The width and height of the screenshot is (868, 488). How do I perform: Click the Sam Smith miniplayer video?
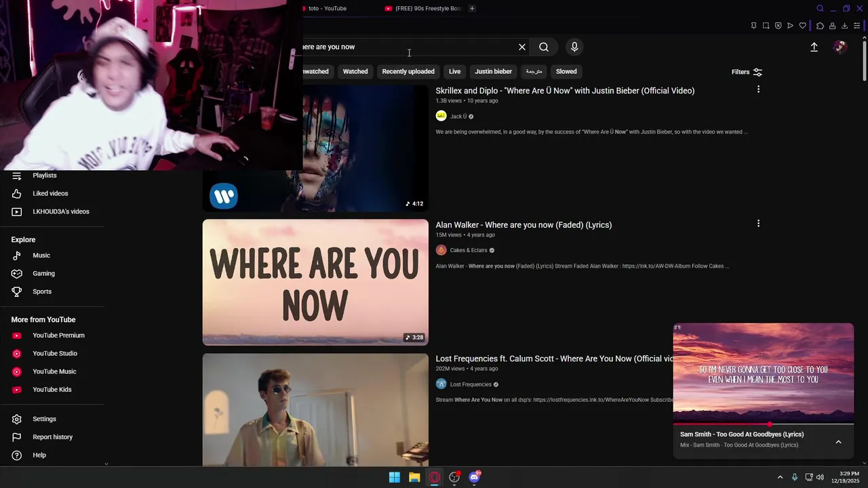click(x=764, y=373)
